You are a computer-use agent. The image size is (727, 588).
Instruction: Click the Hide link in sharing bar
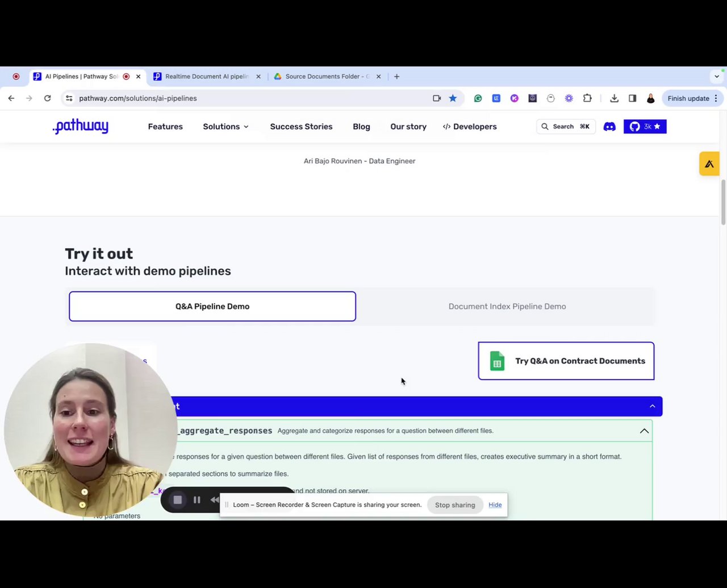495,505
